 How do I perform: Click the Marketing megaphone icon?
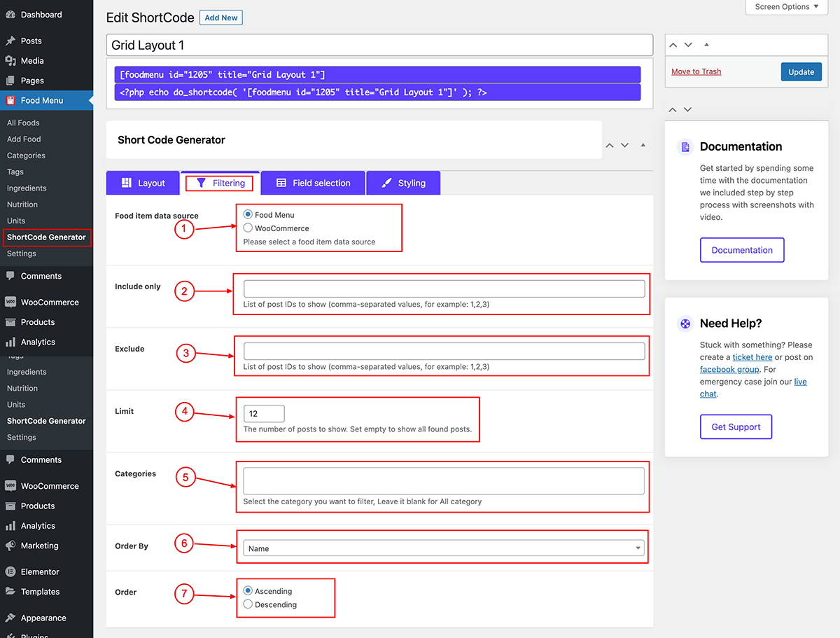10,546
